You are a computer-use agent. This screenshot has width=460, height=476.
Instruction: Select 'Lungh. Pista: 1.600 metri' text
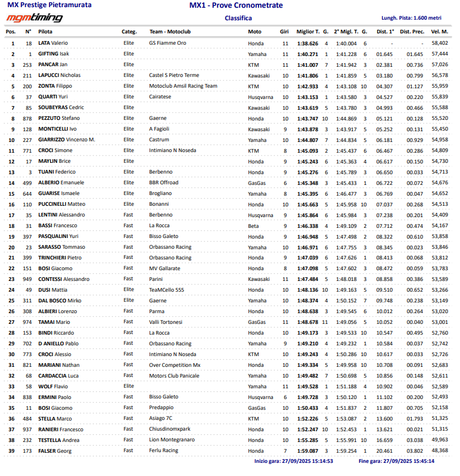[x=411, y=18]
